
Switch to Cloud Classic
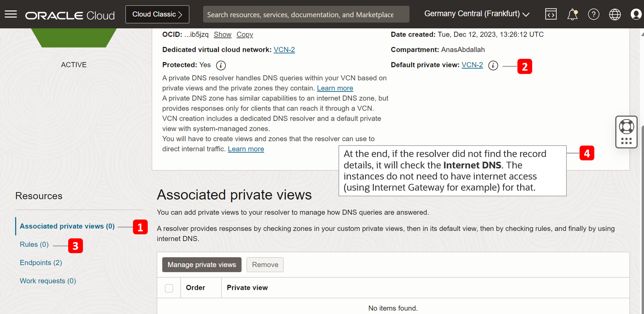(157, 14)
